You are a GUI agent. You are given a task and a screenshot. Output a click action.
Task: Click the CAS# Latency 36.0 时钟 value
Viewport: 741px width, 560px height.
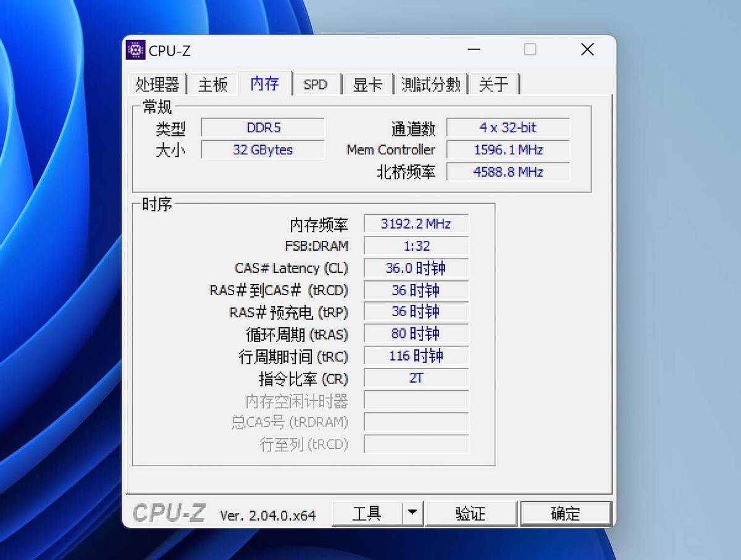point(416,268)
